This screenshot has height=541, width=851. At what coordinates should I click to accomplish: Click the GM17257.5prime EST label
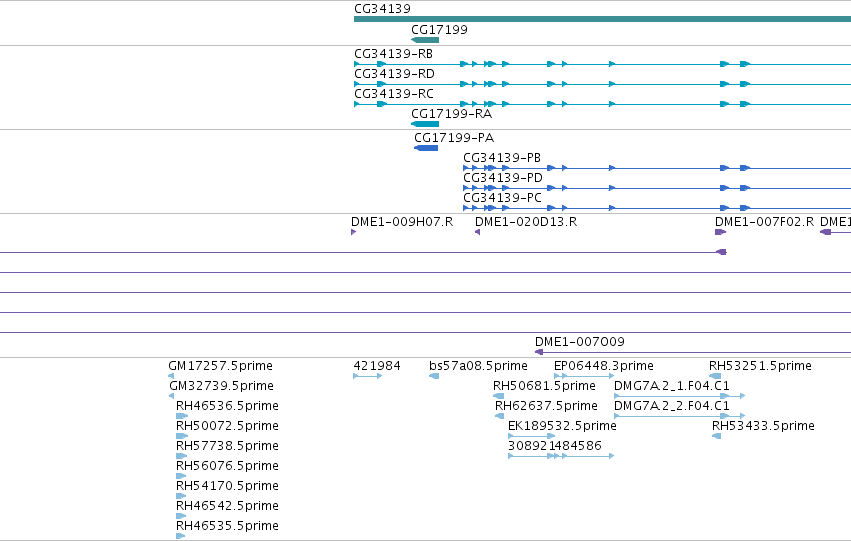220,366
